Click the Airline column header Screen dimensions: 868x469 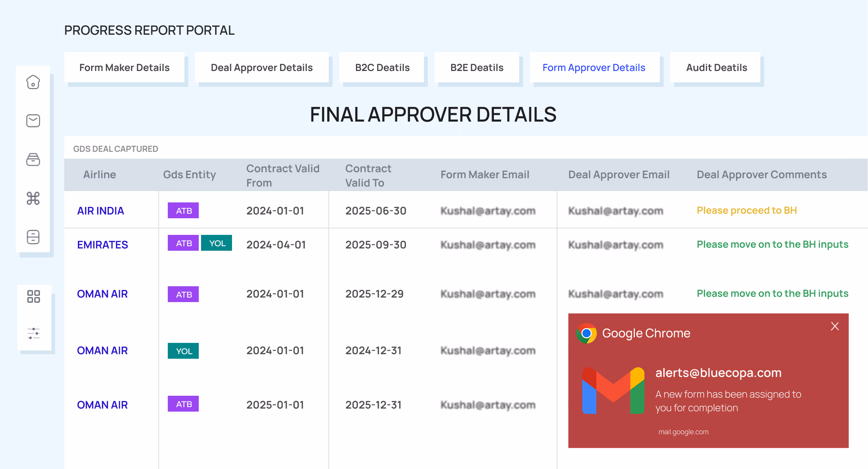point(99,174)
